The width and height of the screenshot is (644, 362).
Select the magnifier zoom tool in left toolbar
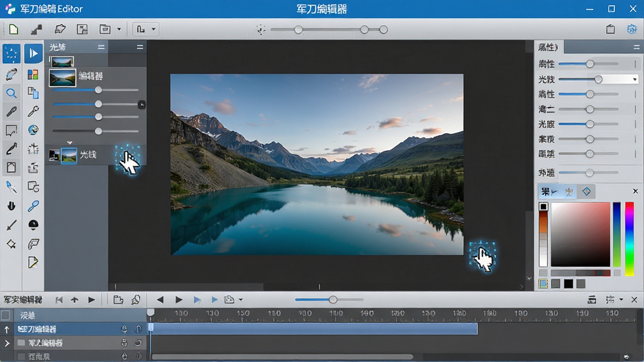pyautogui.click(x=11, y=93)
